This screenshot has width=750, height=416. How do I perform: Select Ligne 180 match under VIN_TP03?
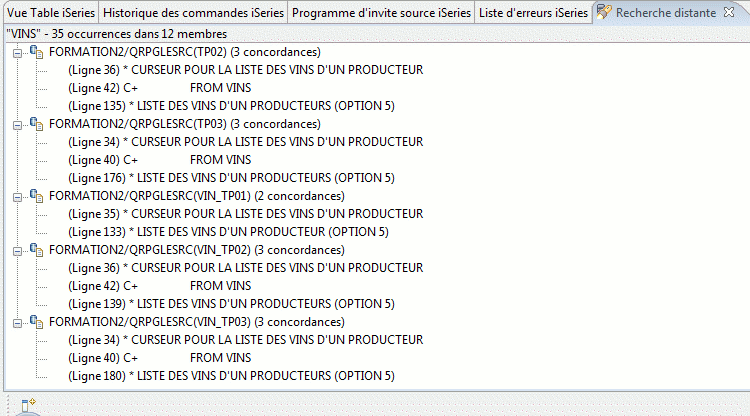coord(232,376)
